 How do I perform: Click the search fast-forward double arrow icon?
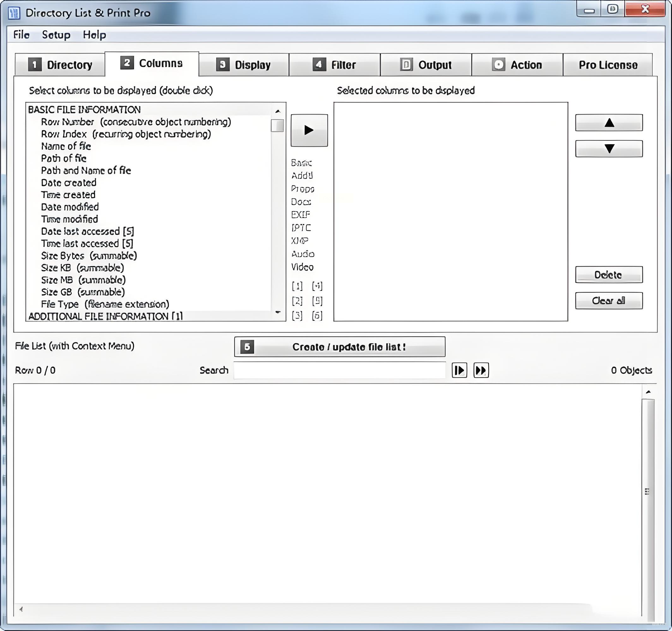[x=481, y=370]
